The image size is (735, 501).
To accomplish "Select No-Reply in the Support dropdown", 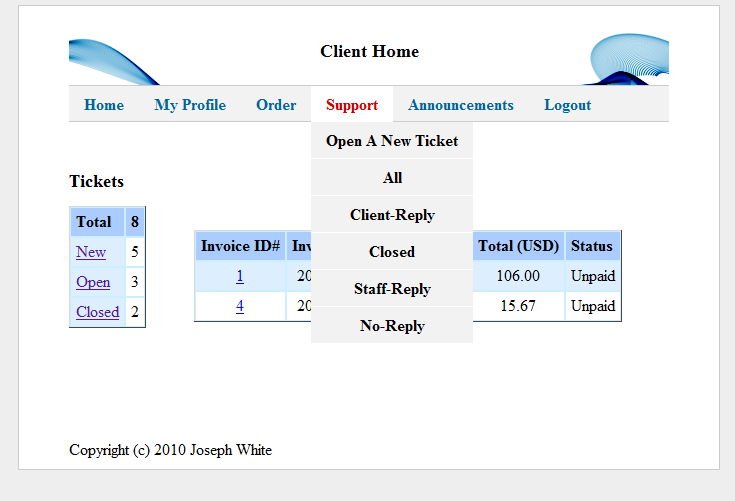I will (x=392, y=326).
